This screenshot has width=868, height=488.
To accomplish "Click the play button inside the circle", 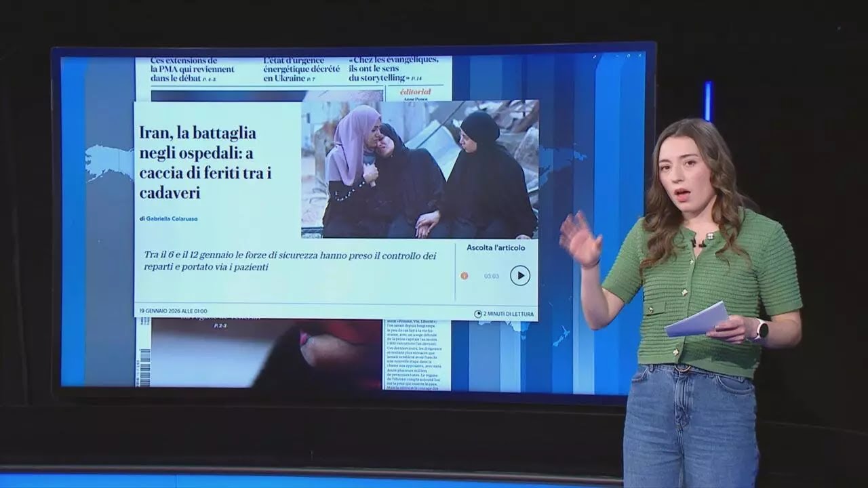I will pyautogui.click(x=520, y=276).
